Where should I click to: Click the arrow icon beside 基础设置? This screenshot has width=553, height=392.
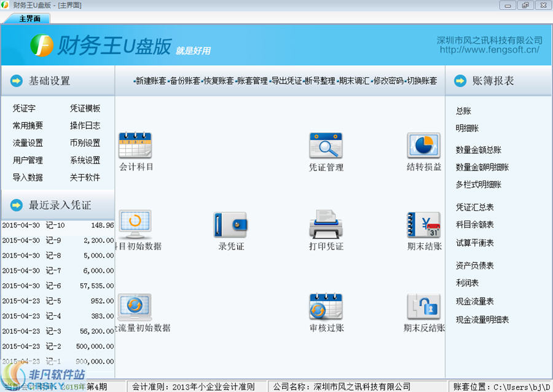[16, 80]
